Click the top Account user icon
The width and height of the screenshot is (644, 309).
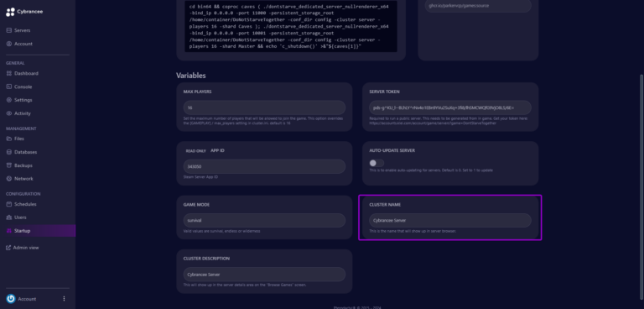coord(9,44)
